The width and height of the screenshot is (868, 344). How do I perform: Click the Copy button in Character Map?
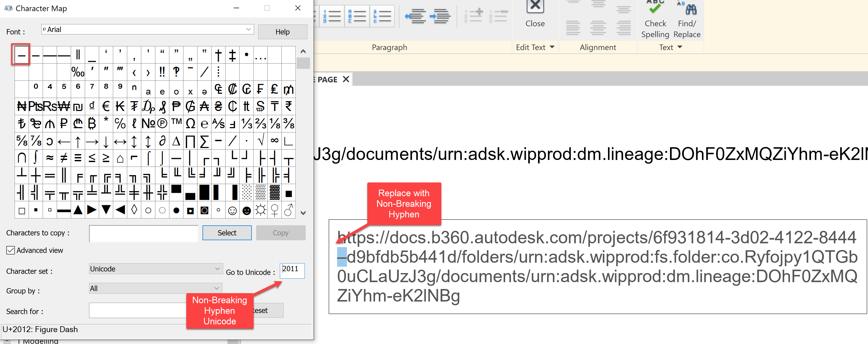coord(281,233)
